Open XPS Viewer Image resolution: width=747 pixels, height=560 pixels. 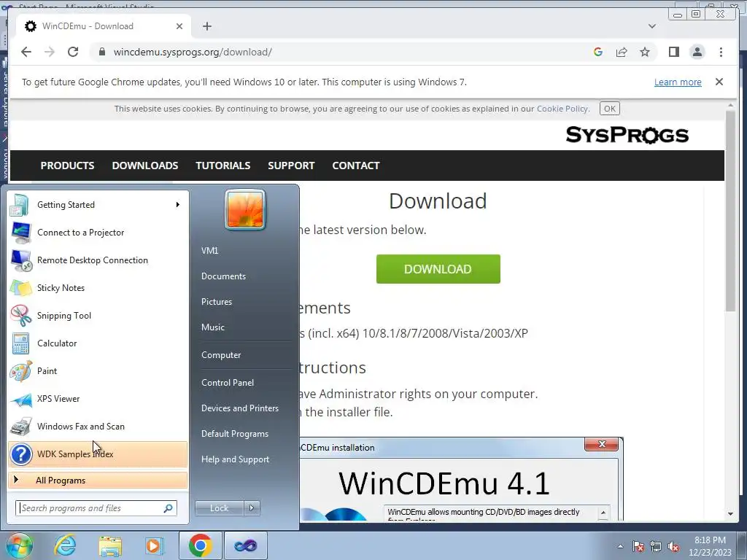[x=98, y=399]
